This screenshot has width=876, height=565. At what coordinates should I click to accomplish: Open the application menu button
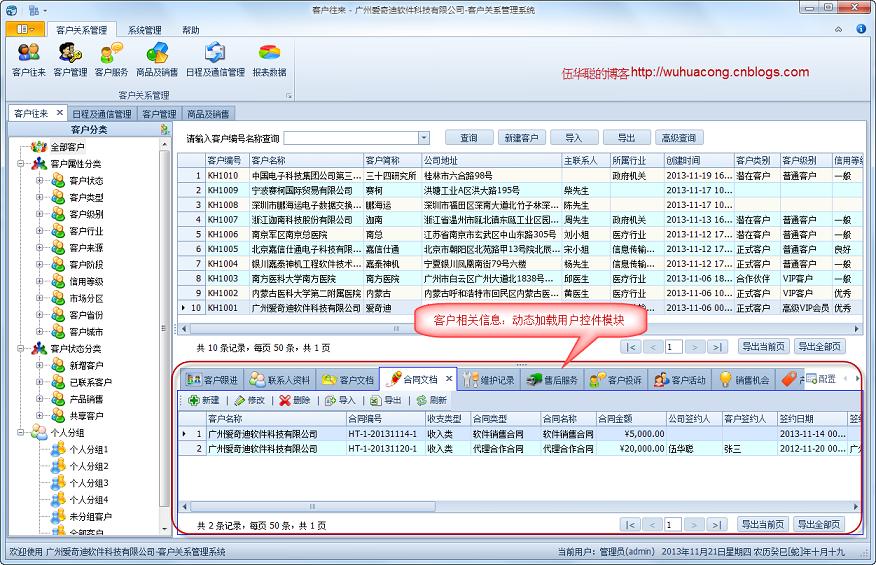coord(25,29)
